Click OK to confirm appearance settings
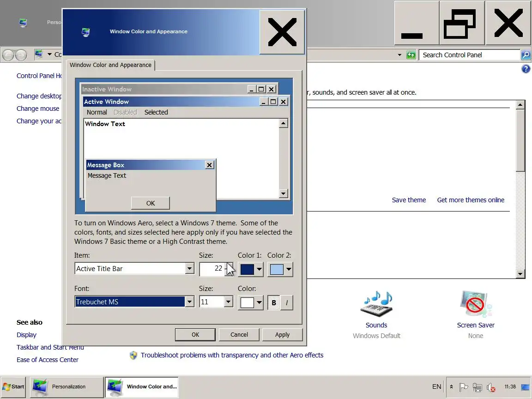 [195, 334]
